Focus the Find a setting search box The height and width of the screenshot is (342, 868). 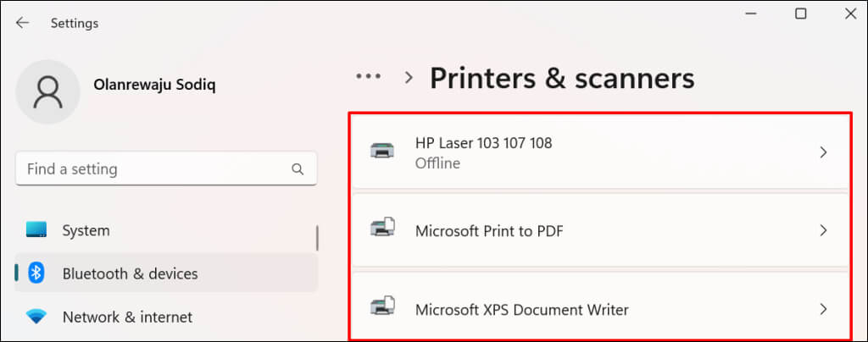pos(153,169)
